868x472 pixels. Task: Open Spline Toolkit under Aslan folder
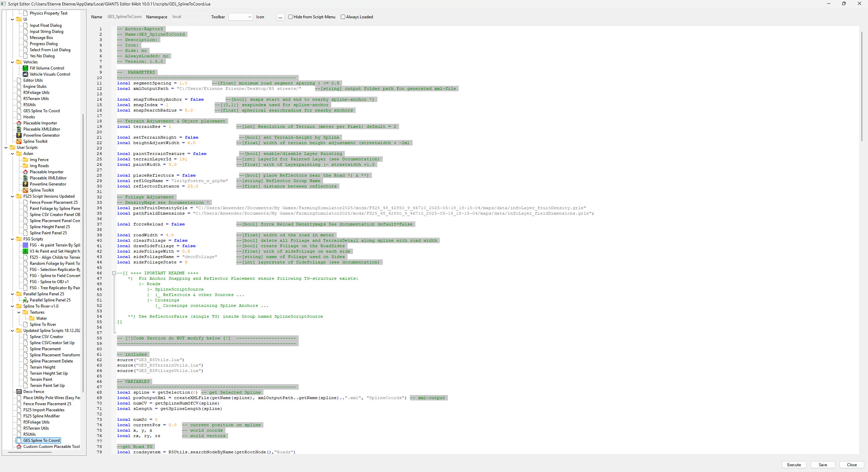tap(42, 190)
